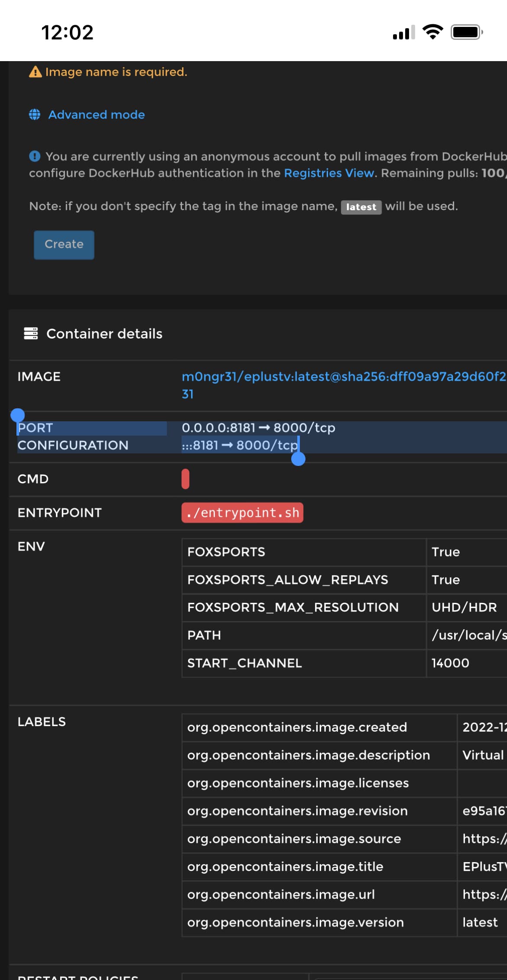Select the START_CHANNEL env variable cell
Screen dimensions: 507x980
[x=244, y=663]
